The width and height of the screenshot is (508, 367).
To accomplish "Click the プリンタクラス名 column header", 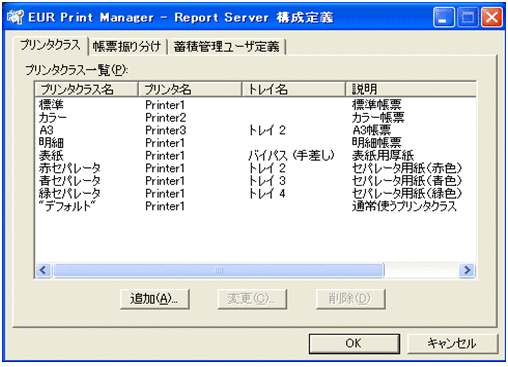I will [x=87, y=89].
